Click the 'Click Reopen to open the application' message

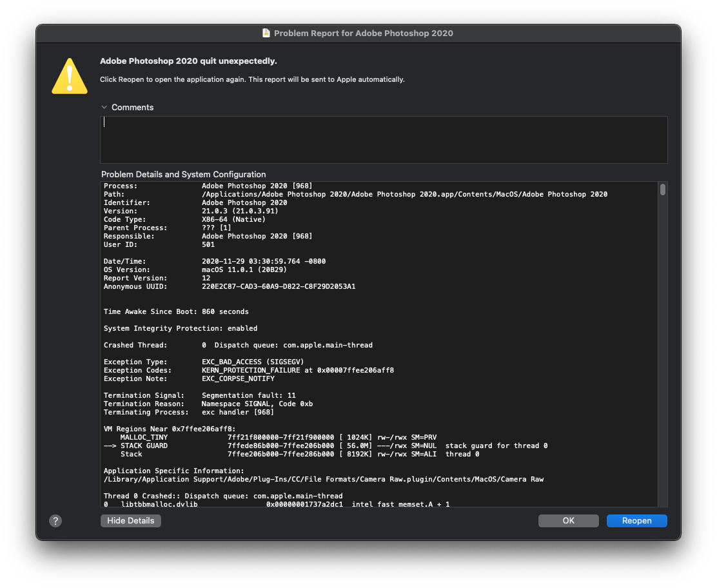click(x=252, y=79)
